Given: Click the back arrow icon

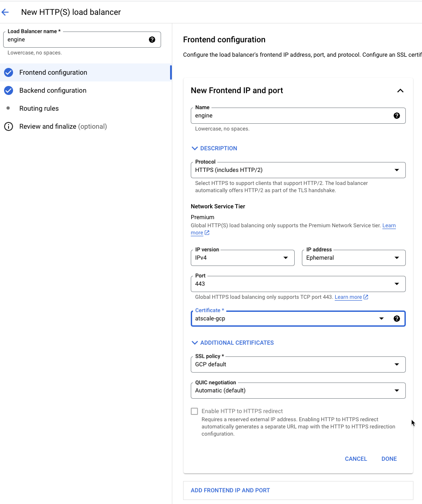Looking at the screenshot, I should coord(5,12).
